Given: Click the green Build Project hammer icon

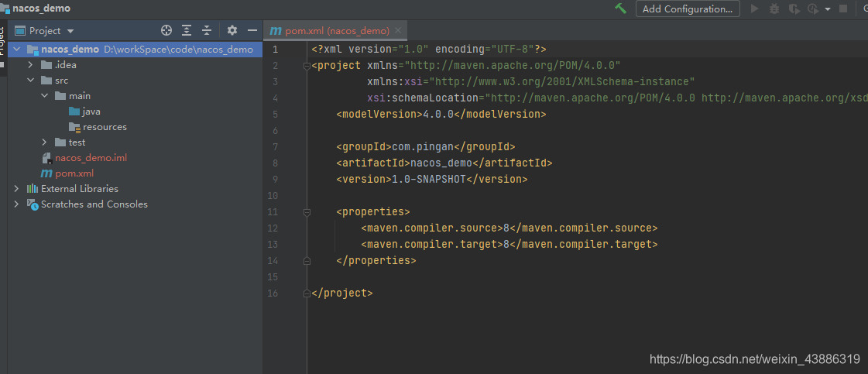Looking at the screenshot, I should (620, 9).
